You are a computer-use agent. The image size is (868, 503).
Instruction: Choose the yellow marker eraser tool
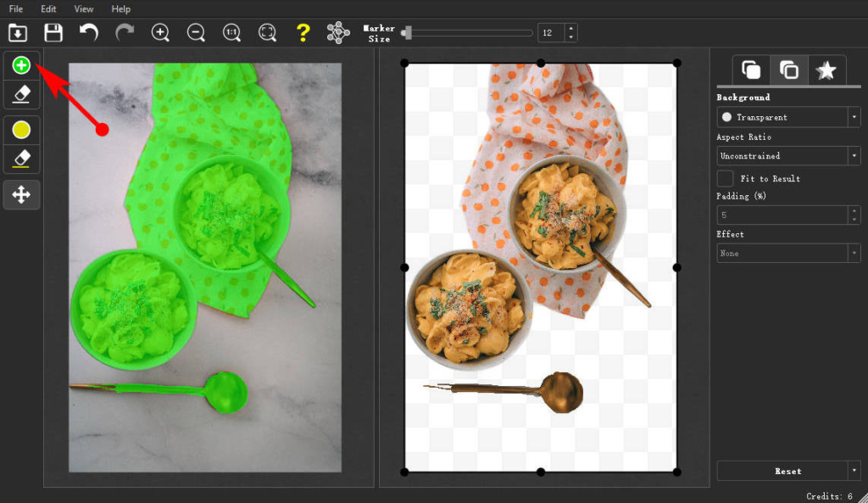[21, 159]
